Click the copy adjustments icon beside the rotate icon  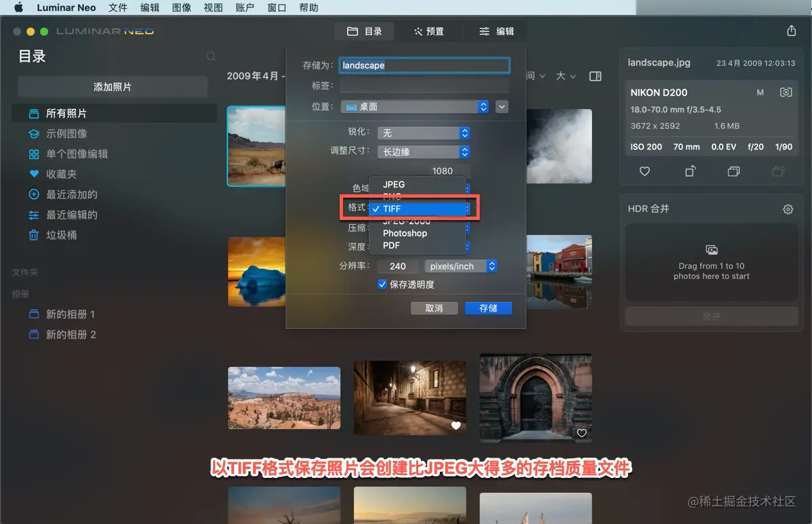[734, 172]
